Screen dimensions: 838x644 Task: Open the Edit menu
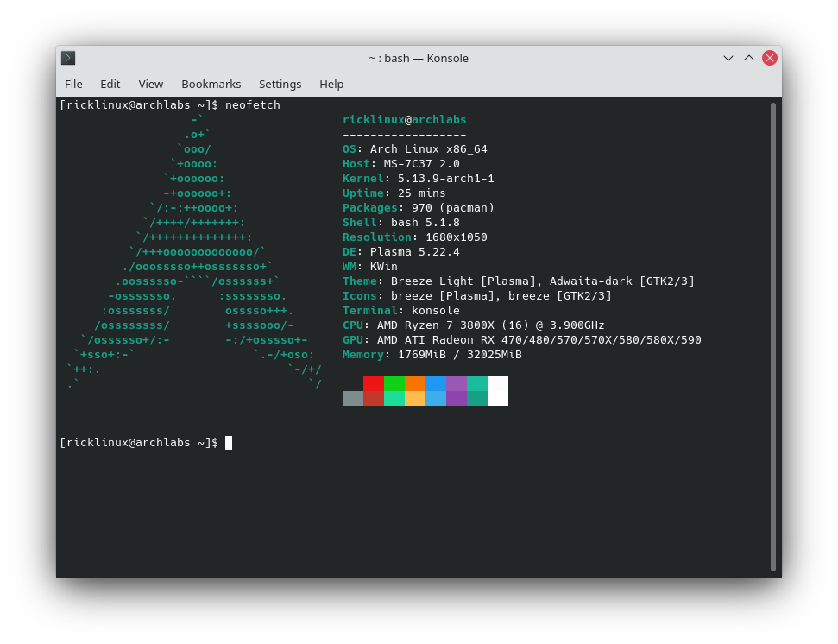110,84
